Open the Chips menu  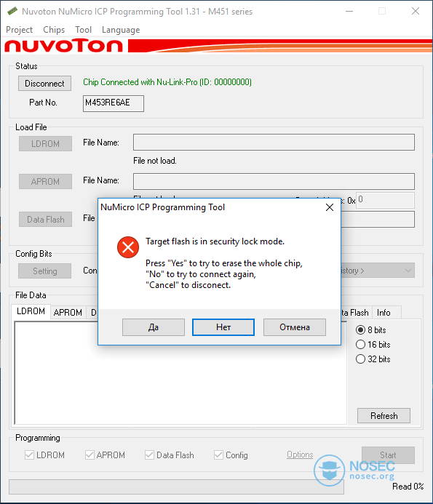click(x=54, y=30)
